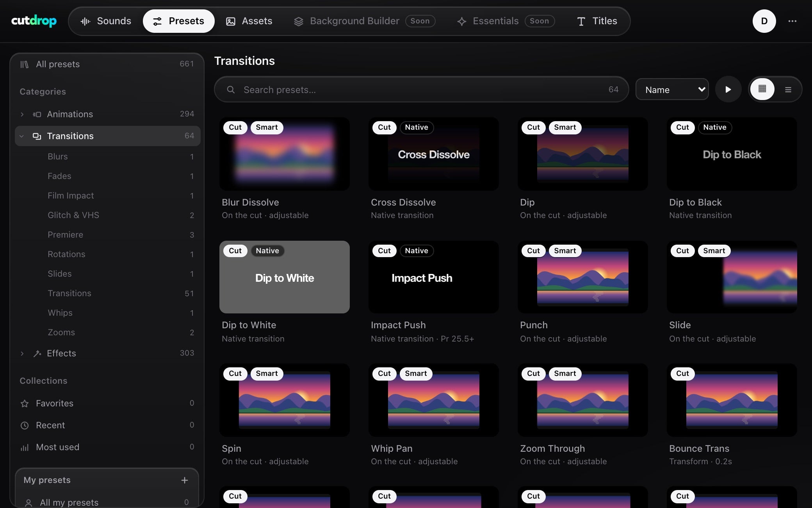Open the Cross Dissolve preset thumbnail
The width and height of the screenshot is (812, 508).
coord(434,154)
